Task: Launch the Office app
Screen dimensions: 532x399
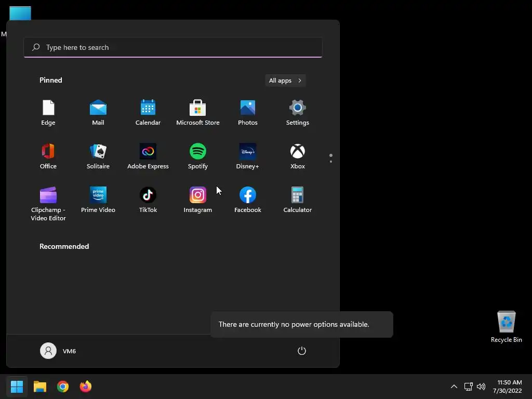Action: click(48, 156)
